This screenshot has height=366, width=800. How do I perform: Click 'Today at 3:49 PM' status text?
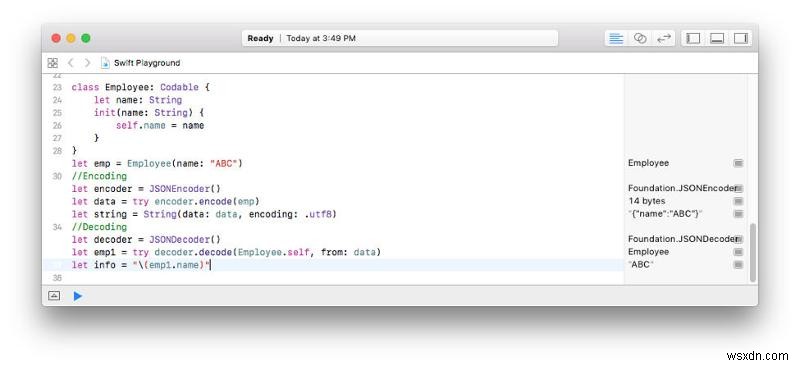(x=321, y=38)
